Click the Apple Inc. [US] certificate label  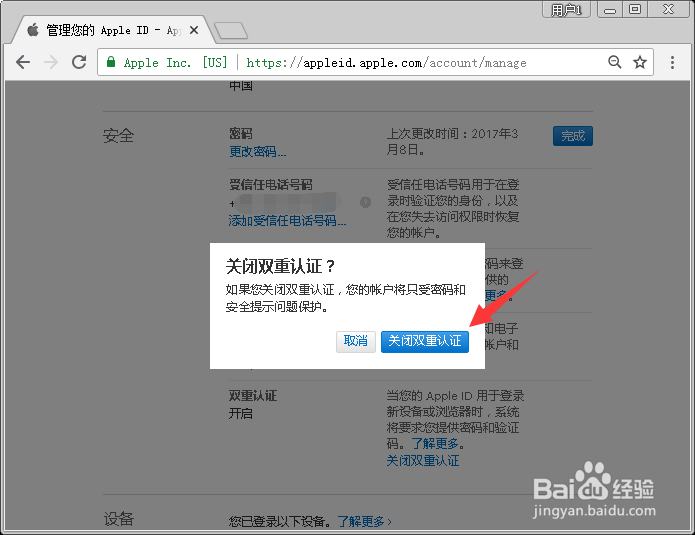point(175,62)
